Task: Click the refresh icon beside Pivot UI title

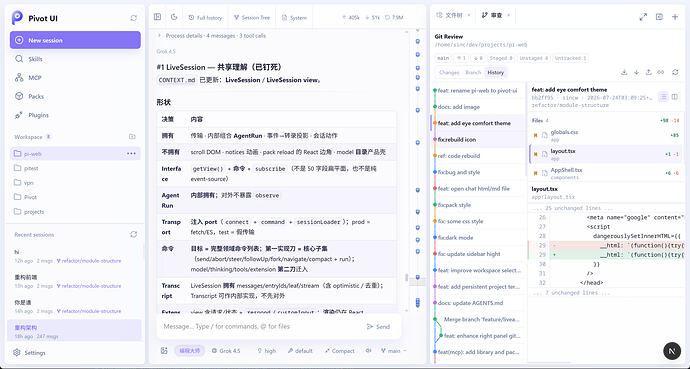Action: 134,18
